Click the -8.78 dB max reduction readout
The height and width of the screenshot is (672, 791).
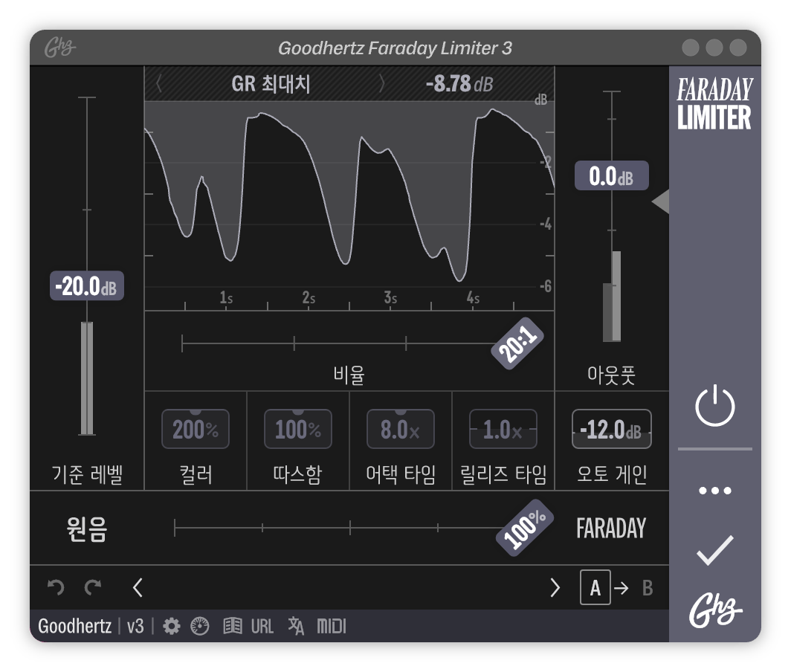pos(459,83)
